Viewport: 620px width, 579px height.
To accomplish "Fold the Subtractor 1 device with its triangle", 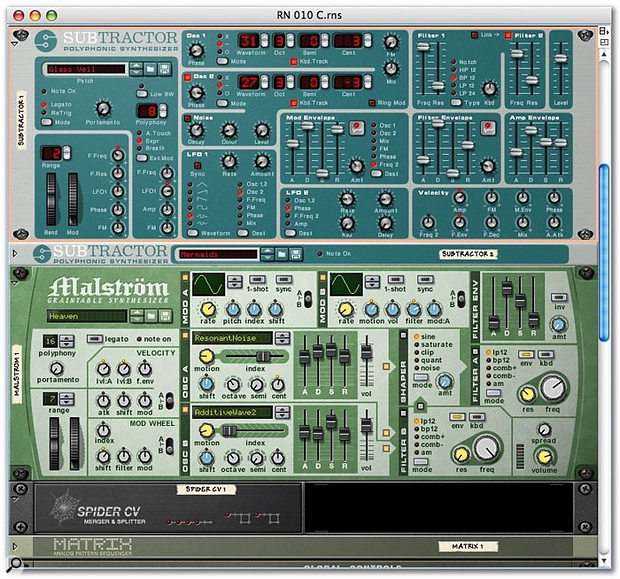I will click(x=15, y=44).
